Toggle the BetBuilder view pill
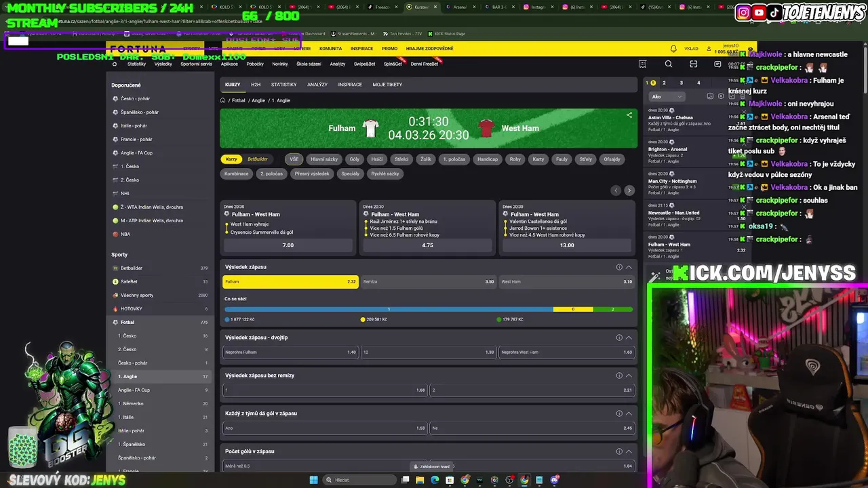This screenshot has height=488, width=868. point(258,159)
